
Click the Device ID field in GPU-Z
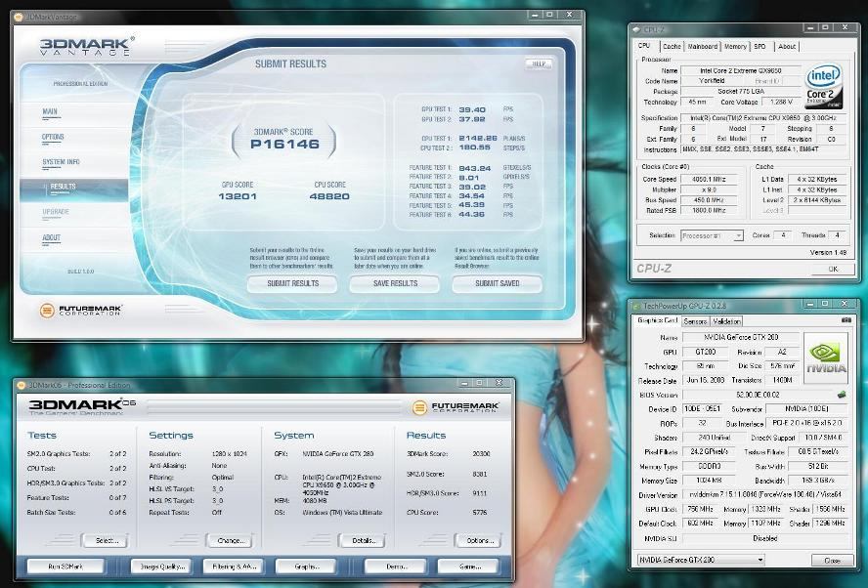pyautogui.click(x=703, y=409)
